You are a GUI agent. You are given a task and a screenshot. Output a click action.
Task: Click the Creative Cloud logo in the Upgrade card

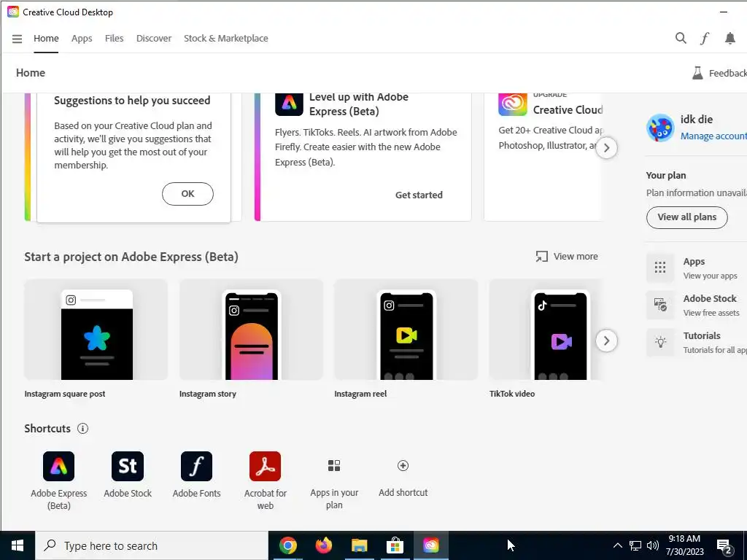pyautogui.click(x=513, y=104)
